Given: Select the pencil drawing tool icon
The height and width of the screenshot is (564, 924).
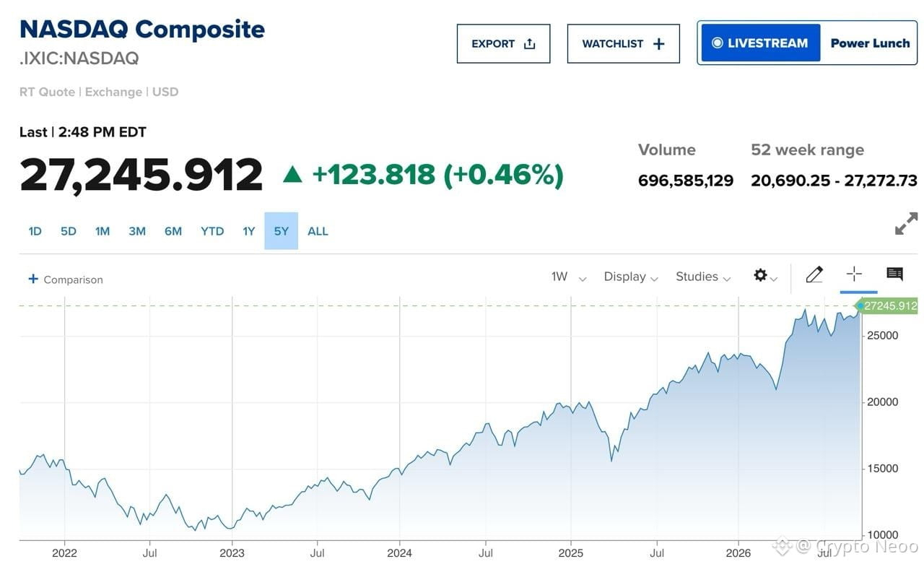Looking at the screenshot, I should tap(814, 274).
